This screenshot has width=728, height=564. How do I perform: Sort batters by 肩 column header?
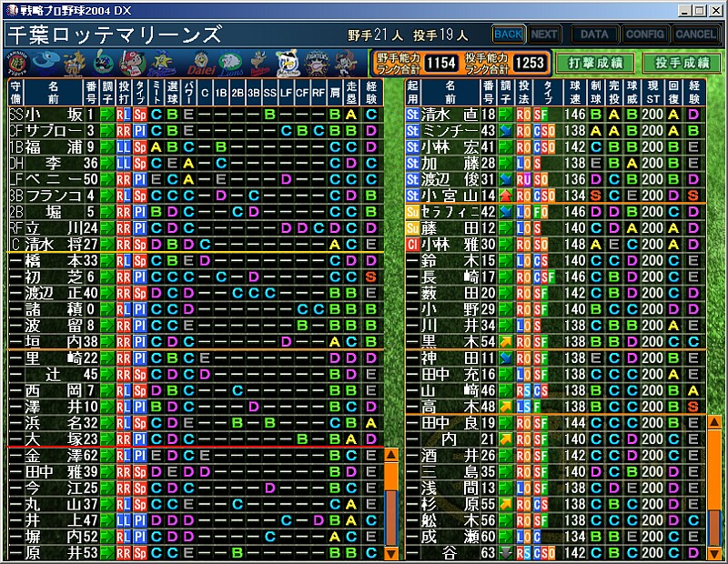click(x=335, y=93)
